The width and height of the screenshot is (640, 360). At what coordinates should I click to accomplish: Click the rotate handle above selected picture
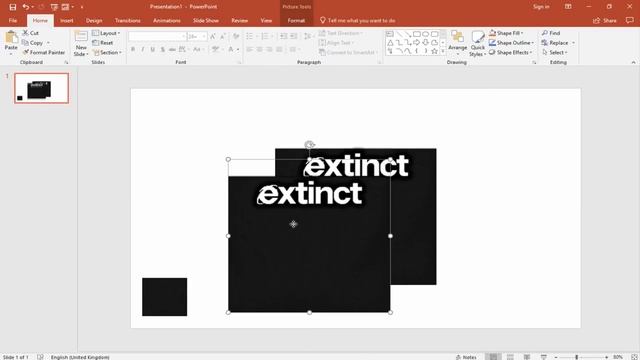click(x=309, y=144)
